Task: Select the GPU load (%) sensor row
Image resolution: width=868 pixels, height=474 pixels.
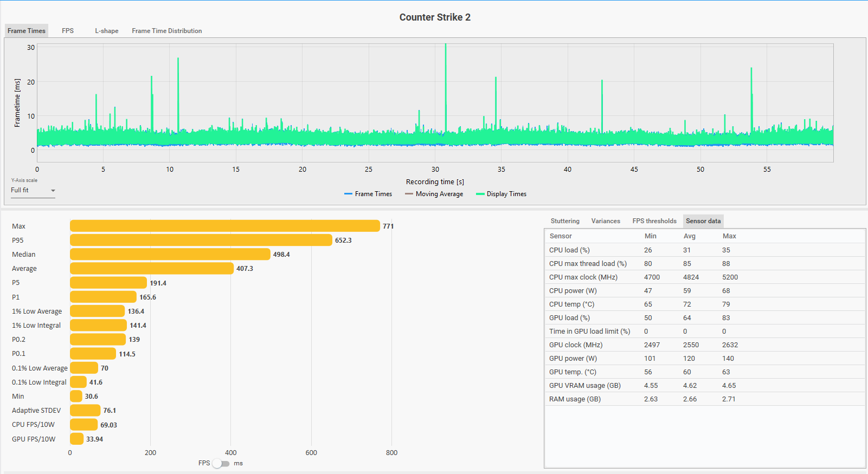Action: click(705, 318)
